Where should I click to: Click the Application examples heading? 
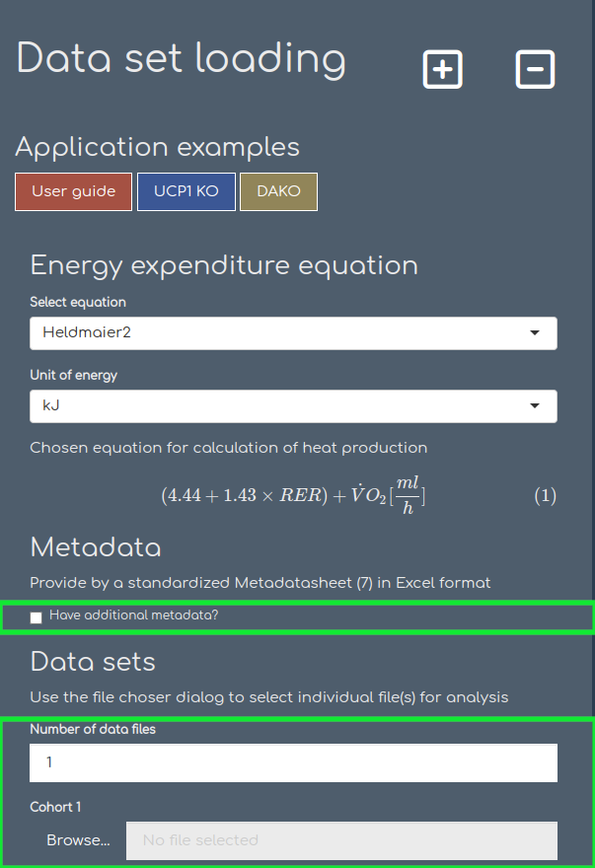pyautogui.click(x=158, y=147)
